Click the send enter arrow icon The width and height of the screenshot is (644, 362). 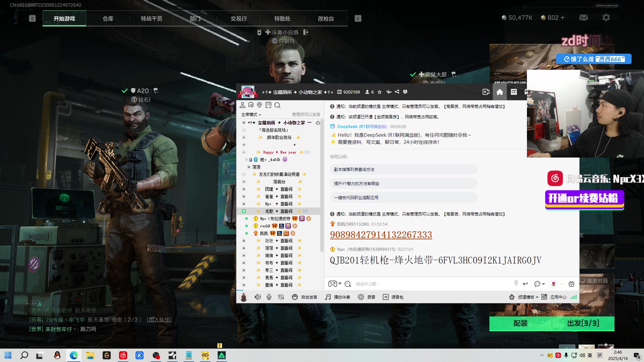click(525, 284)
